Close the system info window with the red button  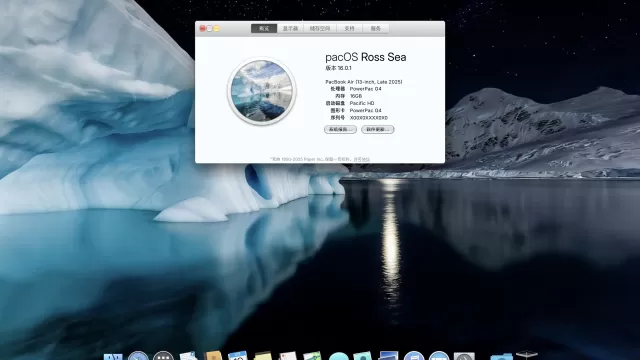[x=202, y=29]
